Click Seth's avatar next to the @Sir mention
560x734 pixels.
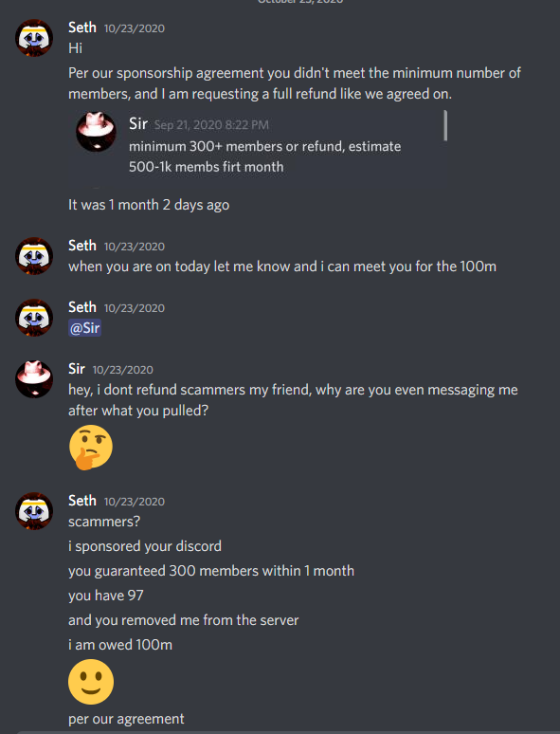click(34, 318)
